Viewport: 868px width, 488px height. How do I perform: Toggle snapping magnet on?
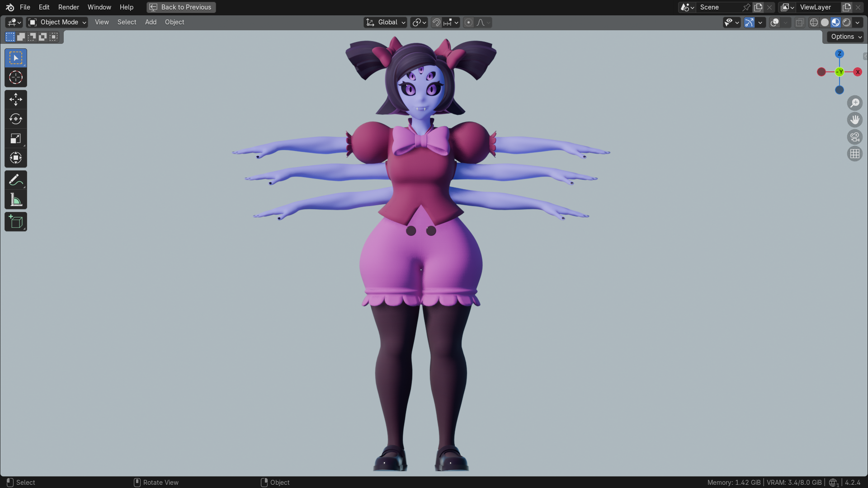coord(436,22)
